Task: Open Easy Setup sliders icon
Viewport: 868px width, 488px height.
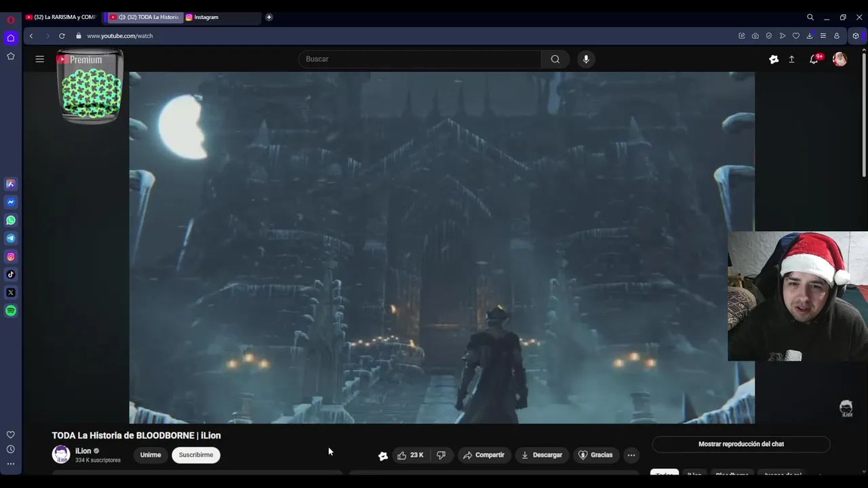Action: (823, 36)
